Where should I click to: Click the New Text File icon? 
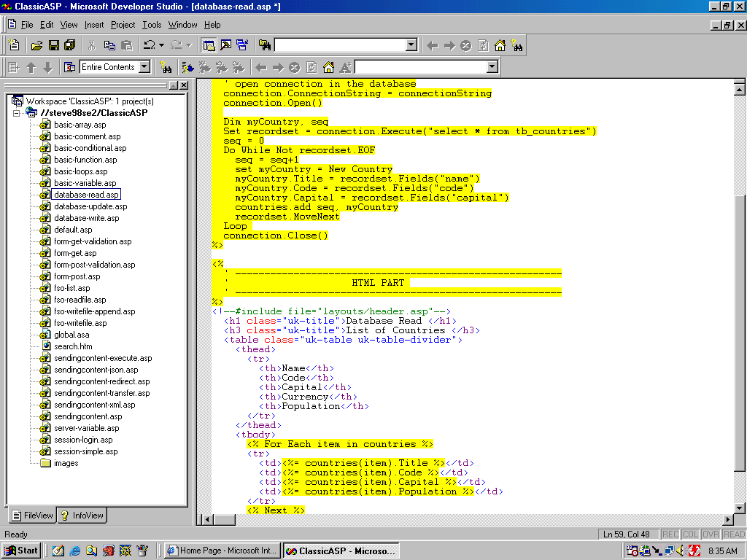coord(14,45)
